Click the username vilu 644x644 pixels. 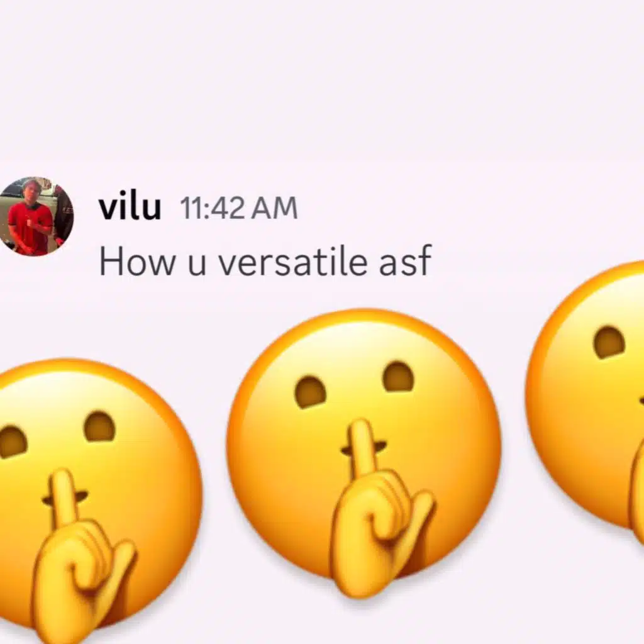tap(130, 208)
